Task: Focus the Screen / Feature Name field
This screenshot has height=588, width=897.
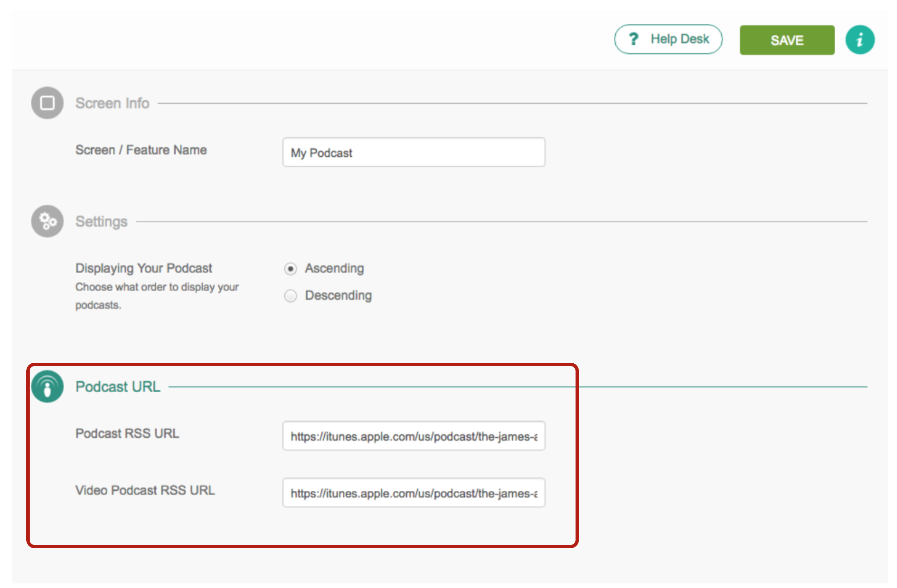Action: tap(413, 153)
